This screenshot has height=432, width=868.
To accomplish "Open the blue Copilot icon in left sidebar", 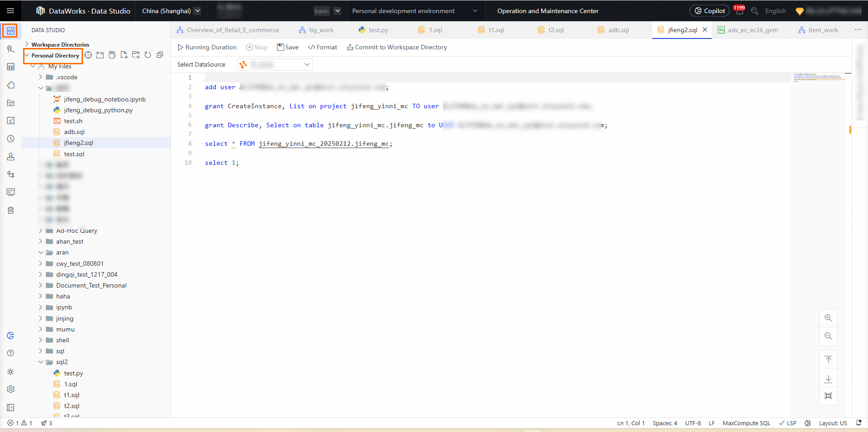I will coord(10,336).
